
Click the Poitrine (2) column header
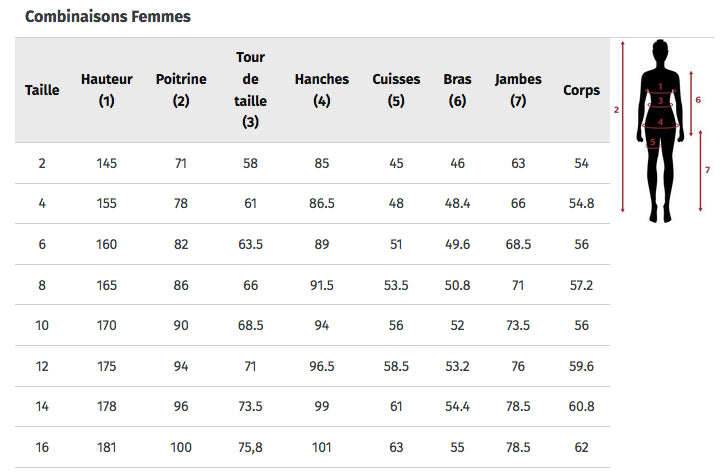181,90
